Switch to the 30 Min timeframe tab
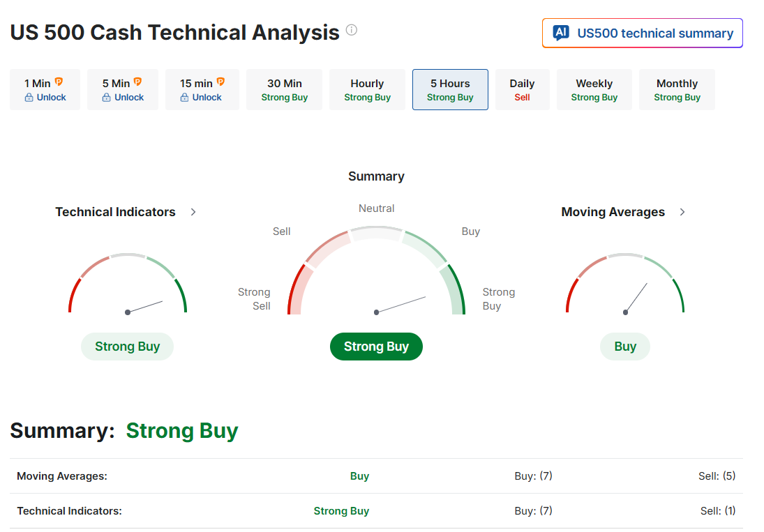764x532 pixels. click(284, 89)
